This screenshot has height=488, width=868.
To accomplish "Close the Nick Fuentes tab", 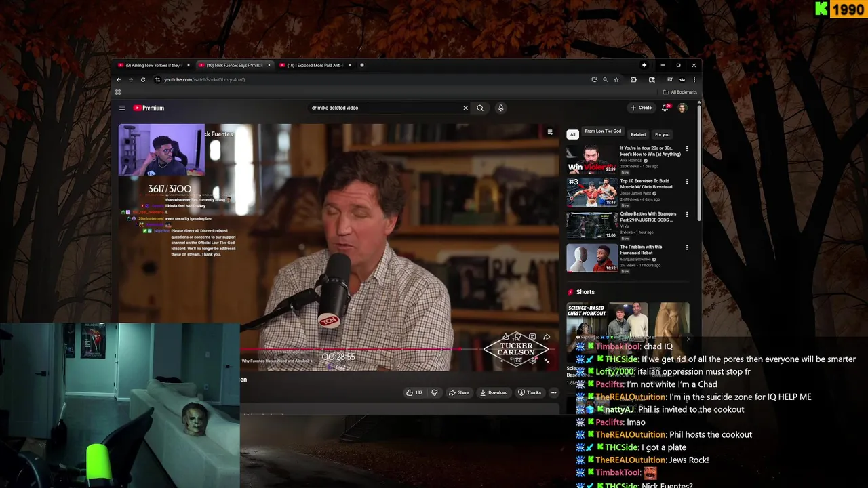I will pyautogui.click(x=269, y=65).
